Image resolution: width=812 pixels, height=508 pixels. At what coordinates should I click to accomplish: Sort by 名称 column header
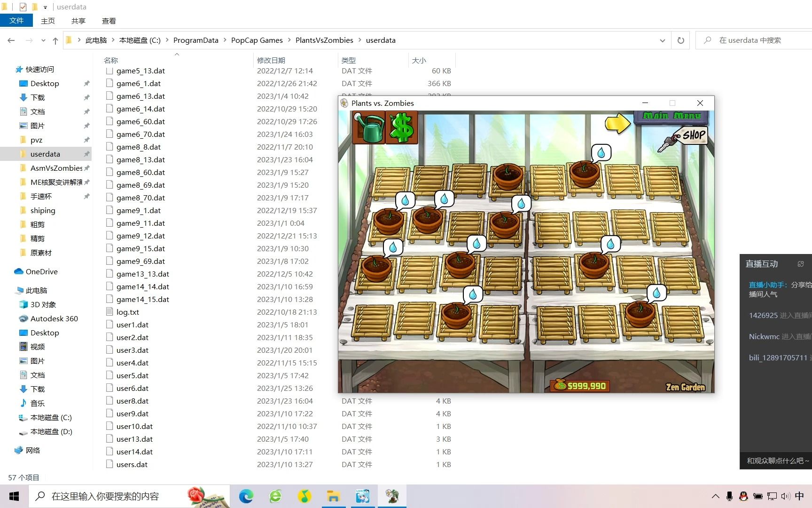pos(111,60)
